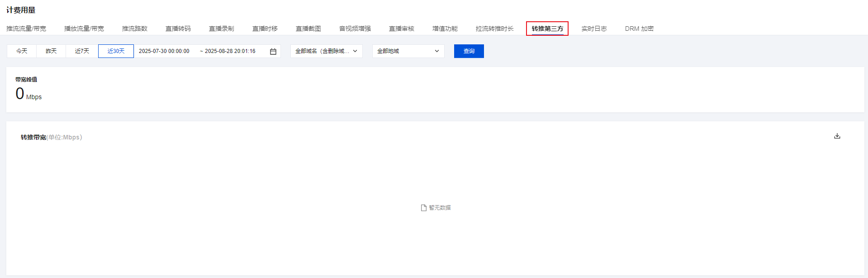Switch to 推流流量/带宽 tab

pos(26,29)
